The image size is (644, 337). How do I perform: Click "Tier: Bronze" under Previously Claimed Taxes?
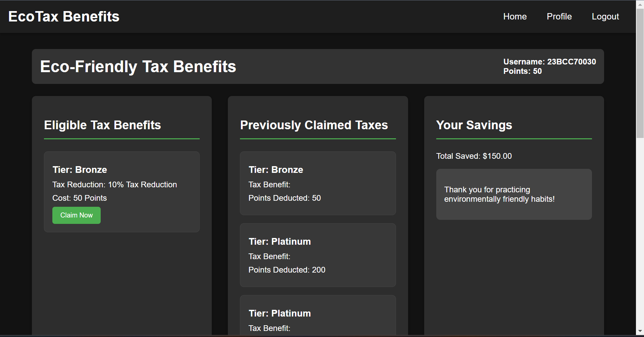coord(276,170)
